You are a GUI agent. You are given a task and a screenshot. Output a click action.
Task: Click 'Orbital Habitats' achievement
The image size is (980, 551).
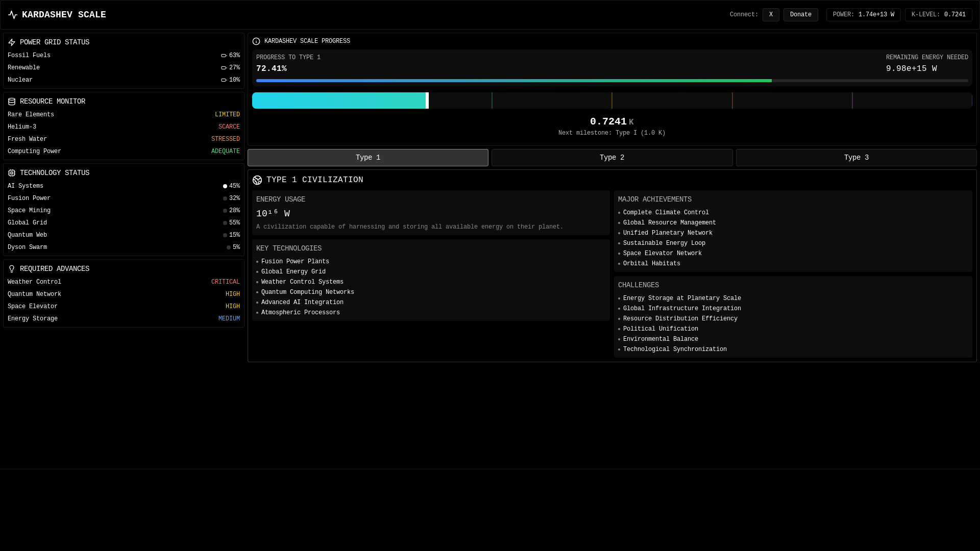tap(652, 264)
